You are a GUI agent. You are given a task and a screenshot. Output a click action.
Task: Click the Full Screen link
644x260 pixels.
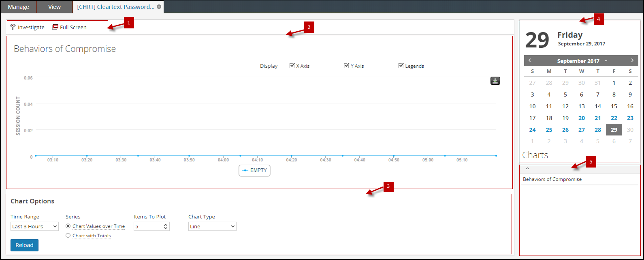click(x=73, y=27)
